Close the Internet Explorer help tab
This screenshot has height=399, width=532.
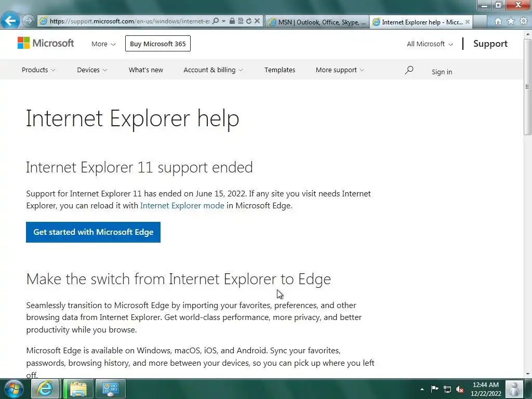tap(468, 22)
